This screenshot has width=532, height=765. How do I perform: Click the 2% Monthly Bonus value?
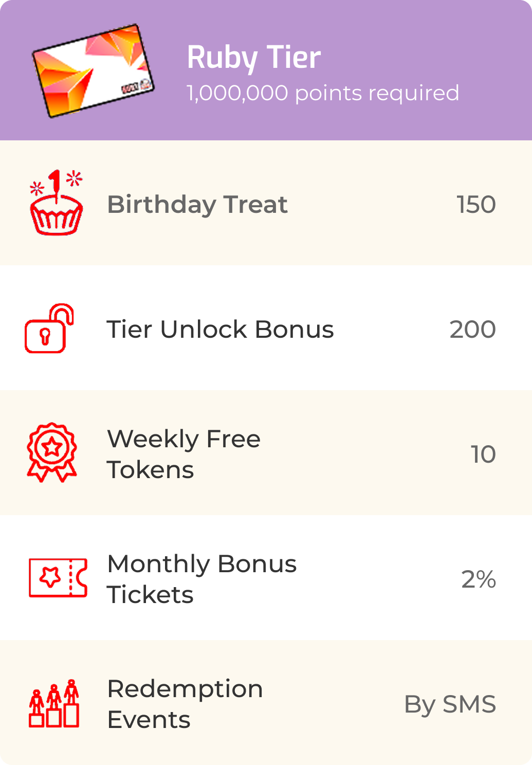click(x=478, y=579)
